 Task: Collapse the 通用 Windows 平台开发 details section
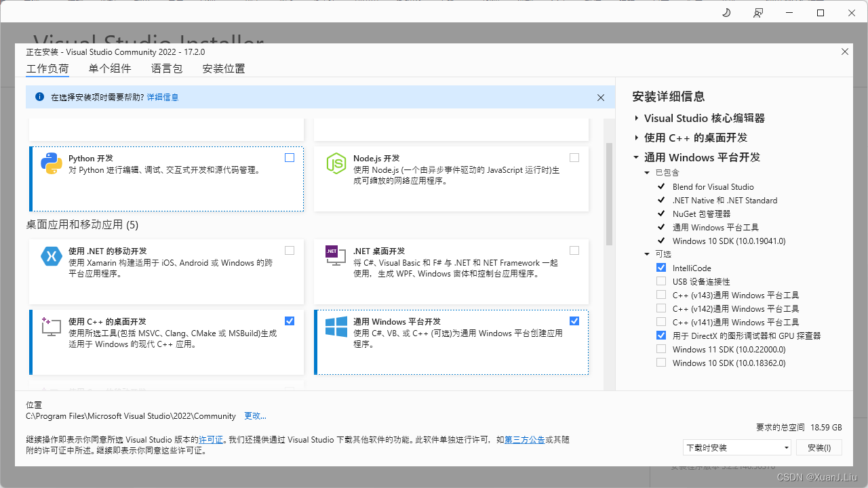(636, 157)
